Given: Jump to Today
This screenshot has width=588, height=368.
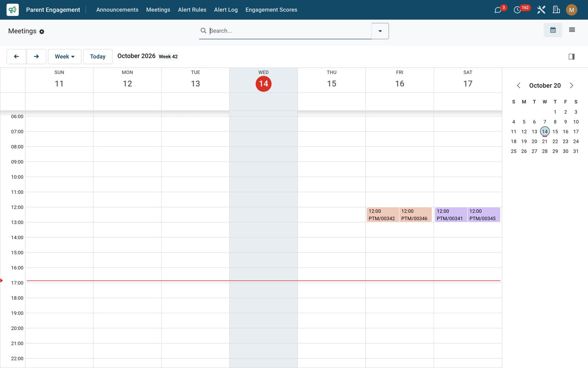Looking at the screenshot, I should point(98,57).
